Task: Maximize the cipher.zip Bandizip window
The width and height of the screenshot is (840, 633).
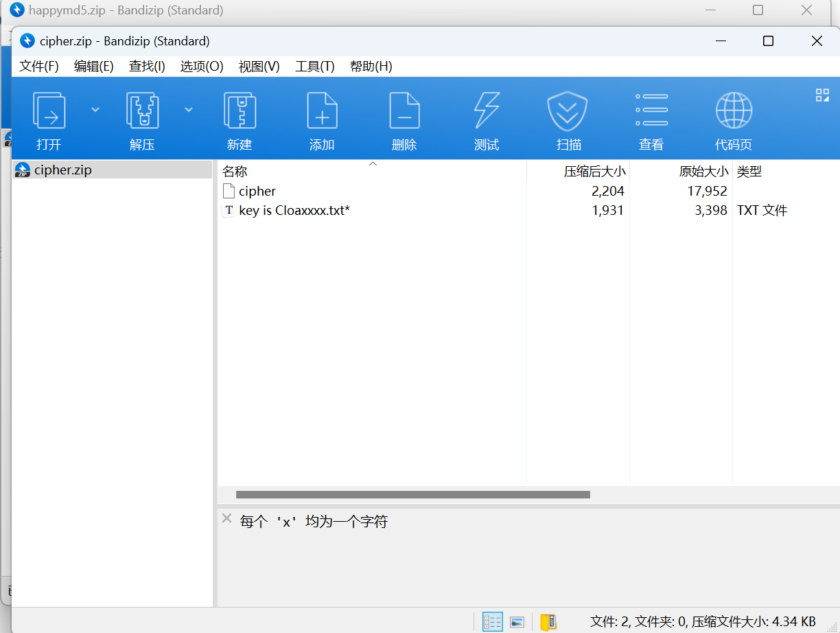Action: click(x=768, y=41)
